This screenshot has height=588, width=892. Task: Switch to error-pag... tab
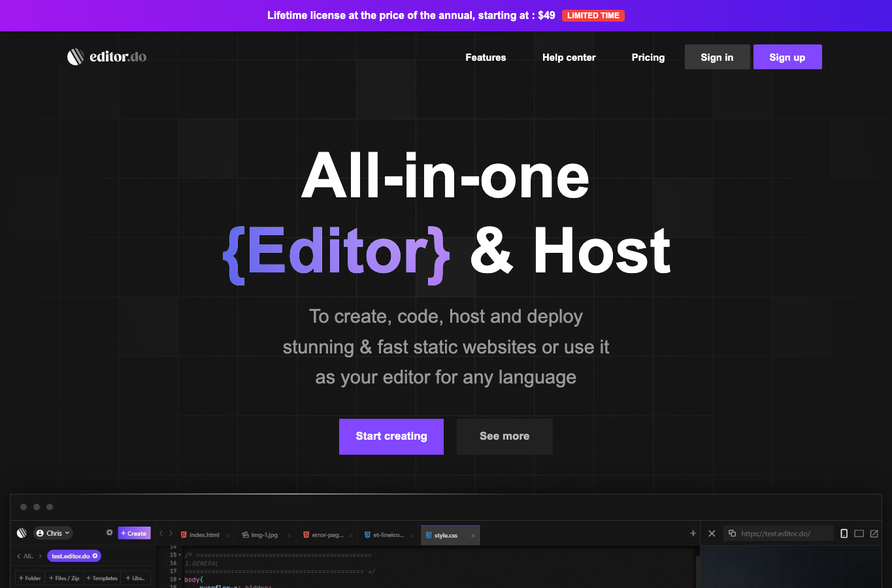[x=327, y=535]
